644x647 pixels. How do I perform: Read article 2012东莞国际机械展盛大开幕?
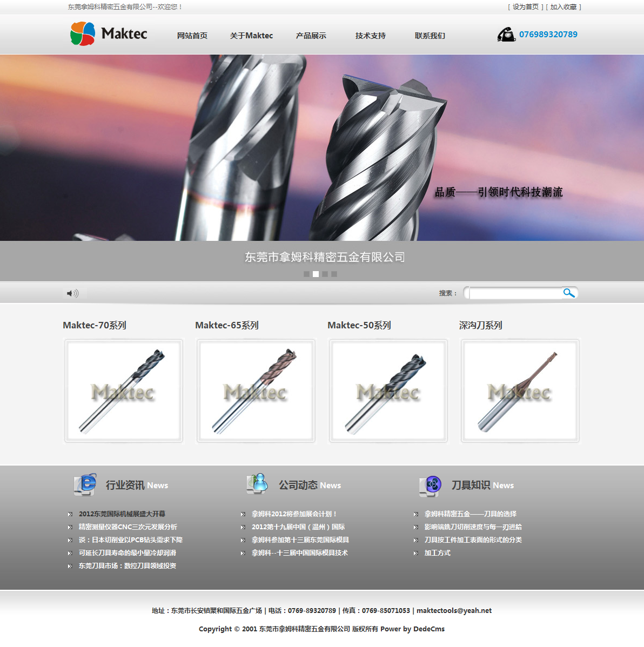coord(122,514)
